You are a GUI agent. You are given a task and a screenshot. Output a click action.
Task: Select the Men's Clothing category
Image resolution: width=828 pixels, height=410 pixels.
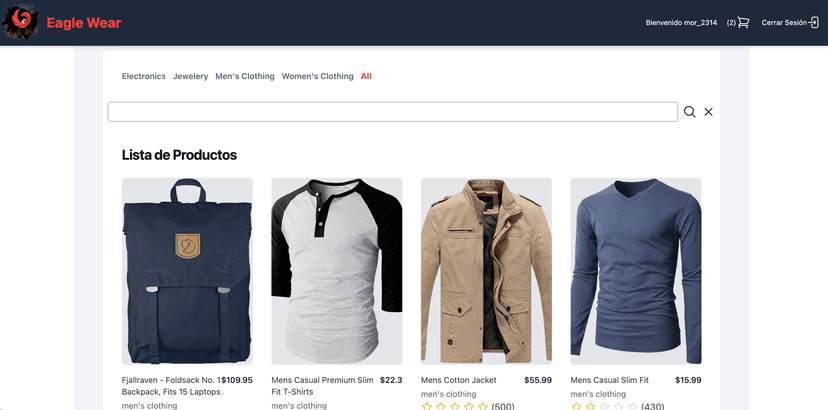(x=245, y=76)
